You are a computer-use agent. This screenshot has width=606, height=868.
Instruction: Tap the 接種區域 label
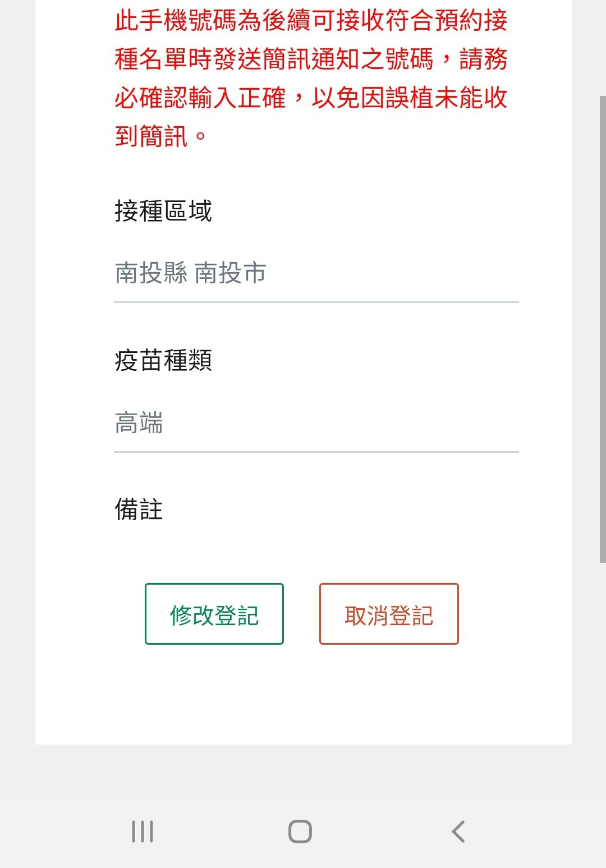tap(163, 211)
